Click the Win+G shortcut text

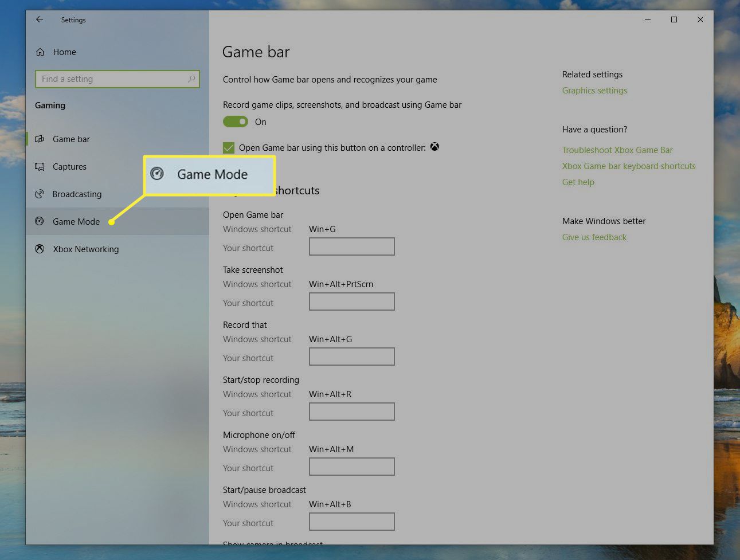pyautogui.click(x=322, y=229)
